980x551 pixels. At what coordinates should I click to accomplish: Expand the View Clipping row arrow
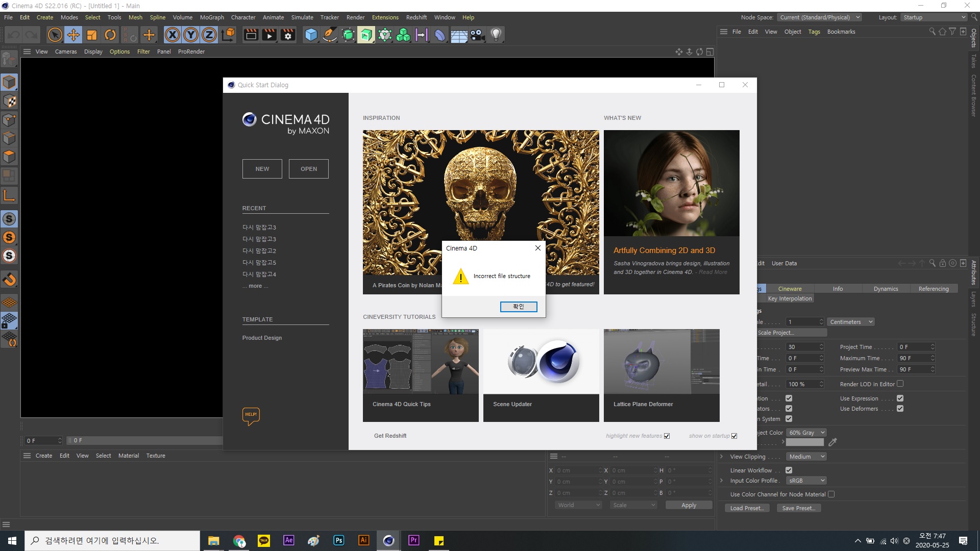click(x=721, y=457)
